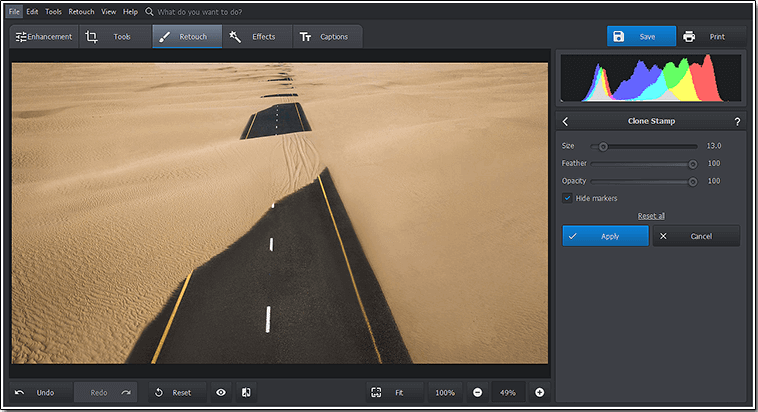This screenshot has width=758, height=412.
Task: Open the Edit menu
Action: (x=32, y=12)
